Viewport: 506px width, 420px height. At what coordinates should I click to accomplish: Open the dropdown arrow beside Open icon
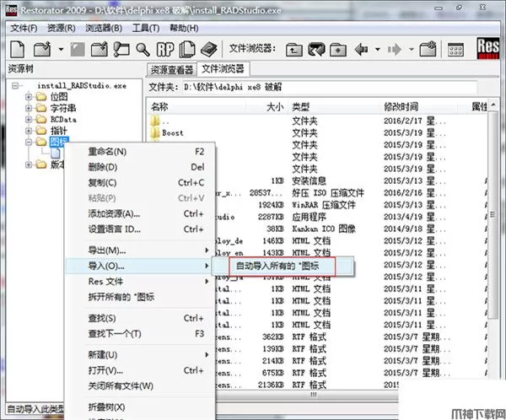tap(62, 49)
